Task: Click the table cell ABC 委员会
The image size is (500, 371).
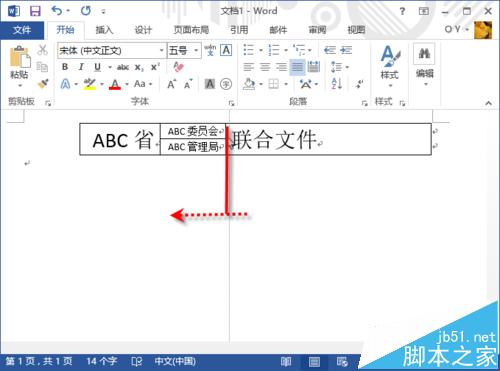Action: [193, 131]
